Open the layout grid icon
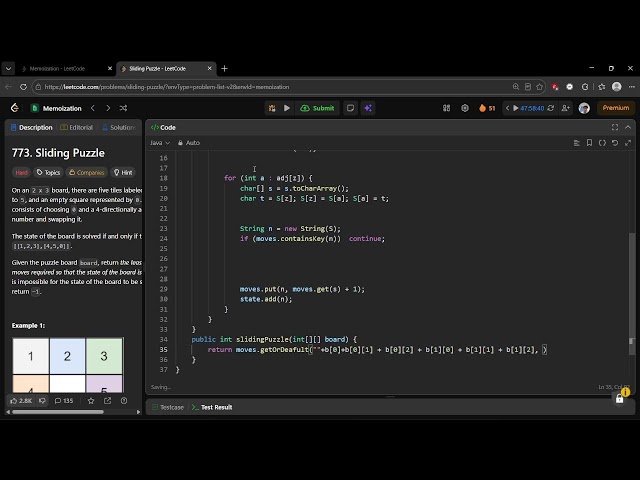The height and width of the screenshot is (480, 640). coord(447,108)
